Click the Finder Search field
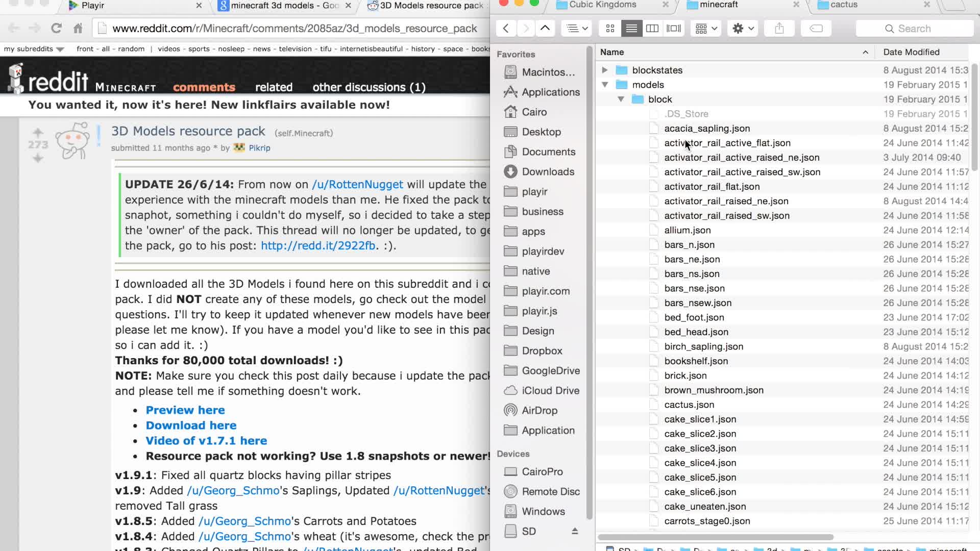This screenshot has height=551, width=980. (914, 29)
